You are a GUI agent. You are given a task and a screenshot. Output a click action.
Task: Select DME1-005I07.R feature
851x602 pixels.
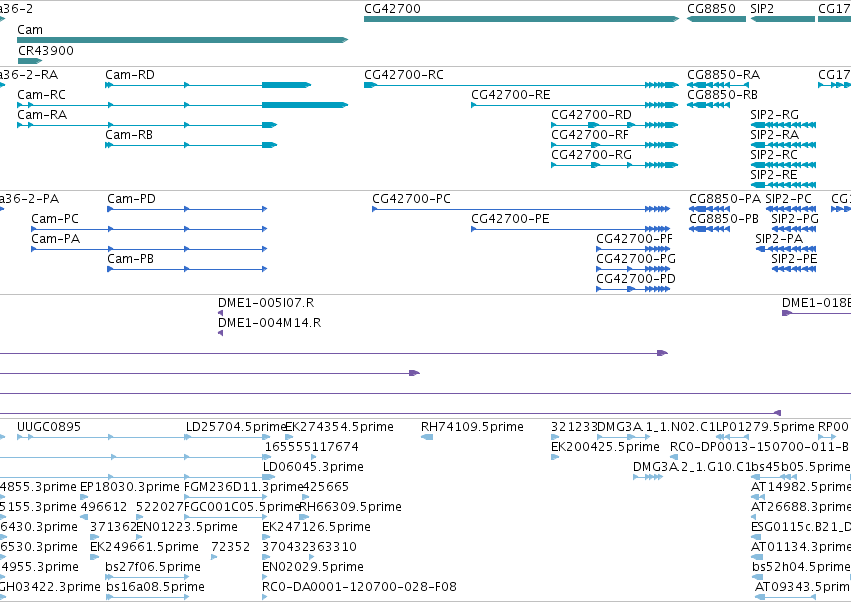[x=220, y=313]
